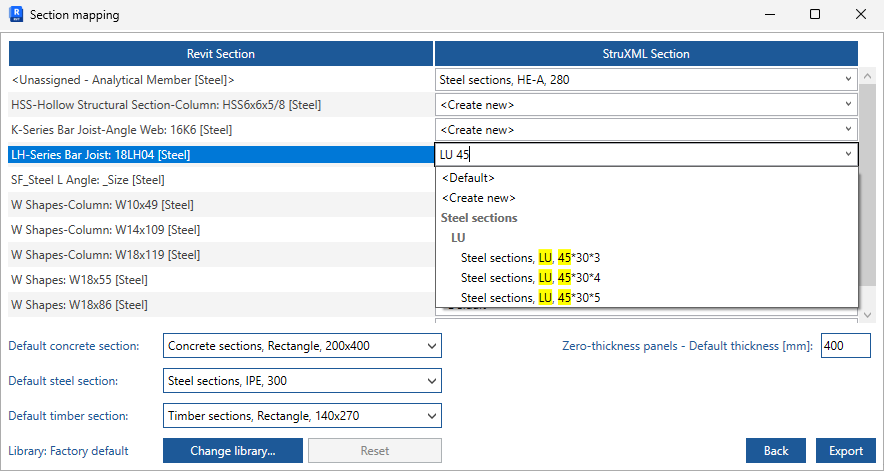Select the W Shapes-Column W18x119 row
Image resolution: width=884 pixels, height=471 pixels.
(220, 255)
